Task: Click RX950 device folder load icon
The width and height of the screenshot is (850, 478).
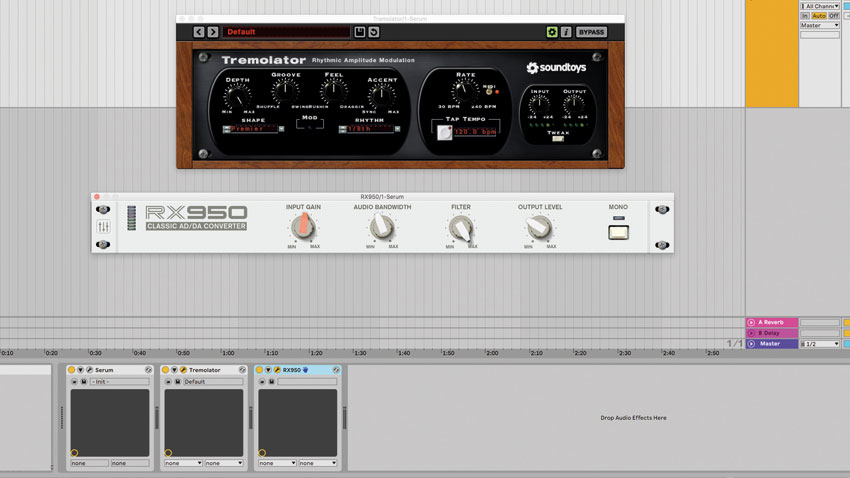Action: pyautogui.click(x=262, y=382)
